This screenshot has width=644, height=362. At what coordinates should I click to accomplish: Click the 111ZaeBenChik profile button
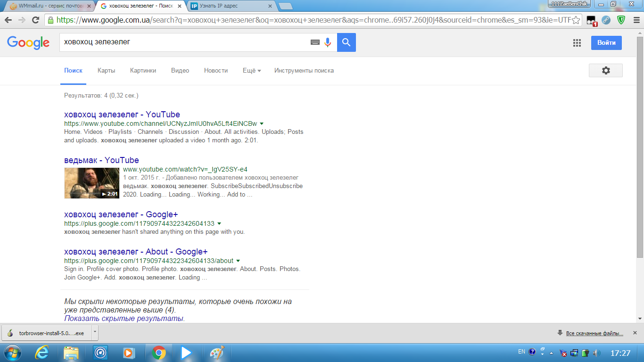[x=569, y=4]
